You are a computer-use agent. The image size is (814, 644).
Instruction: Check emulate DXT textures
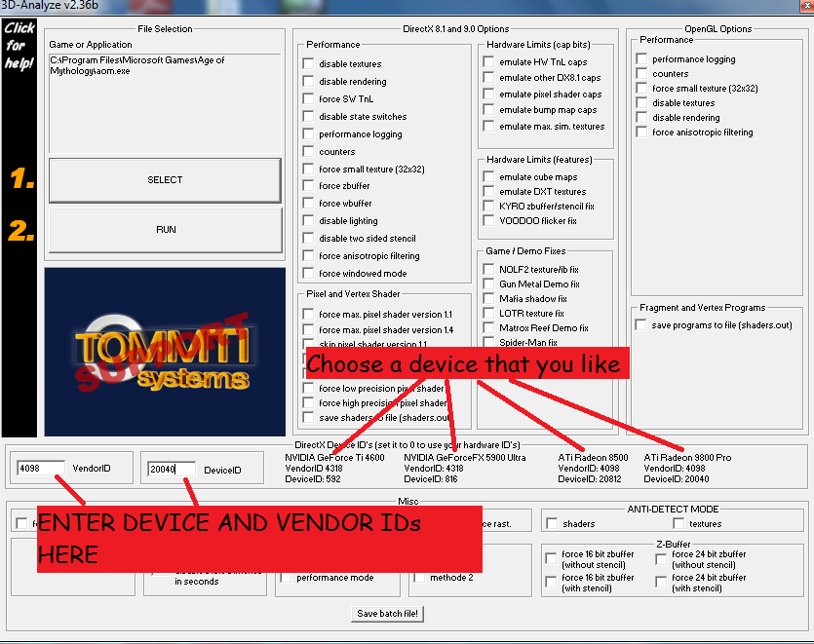click(488, 191)
